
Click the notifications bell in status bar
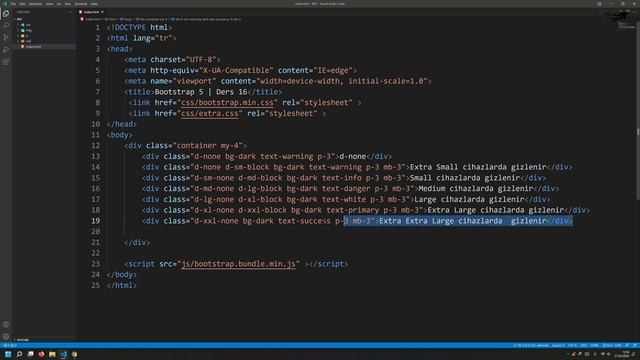pyautogui.click(x=635, y=345)
